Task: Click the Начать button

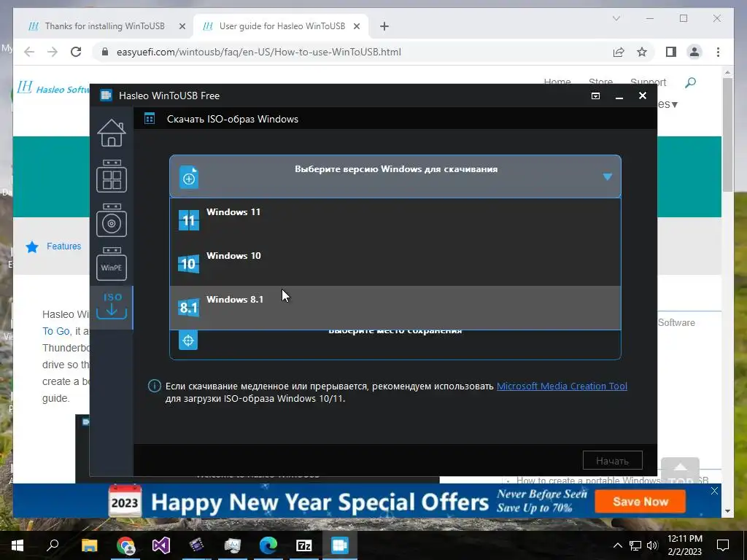Action: click(x=612, y=461)
